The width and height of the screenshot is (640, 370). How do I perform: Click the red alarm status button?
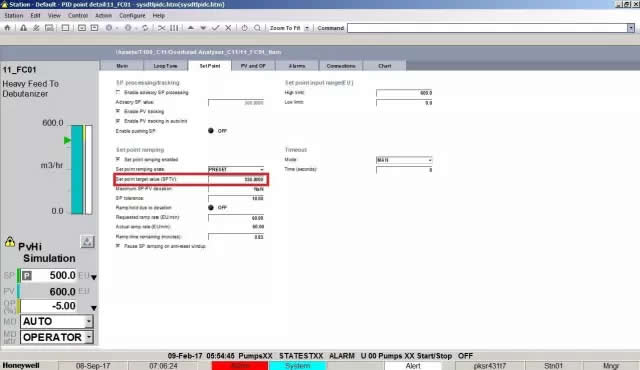[x=240, y=366]
